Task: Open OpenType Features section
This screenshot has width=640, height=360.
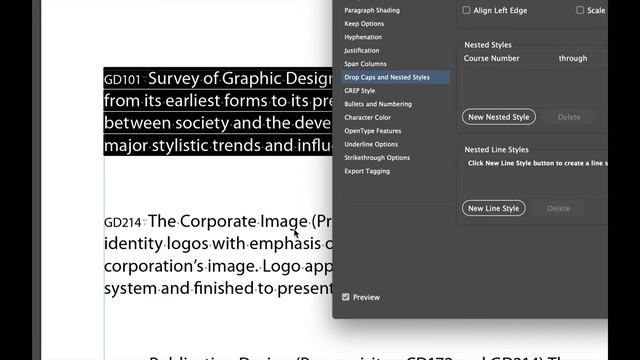Action: pyautogui.click(x=373, y=131)
